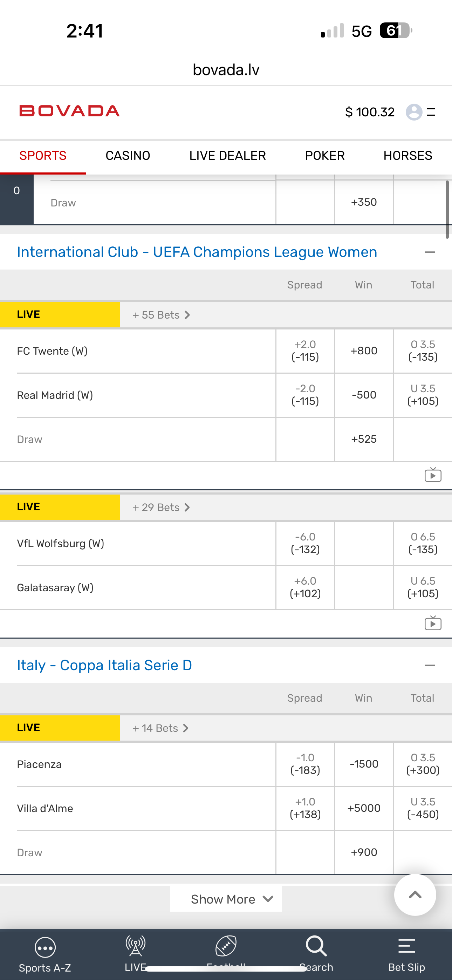Viewport: 452px width, 980px height.
Task: Expand the Show More dropdown
Action: point(226,899)
